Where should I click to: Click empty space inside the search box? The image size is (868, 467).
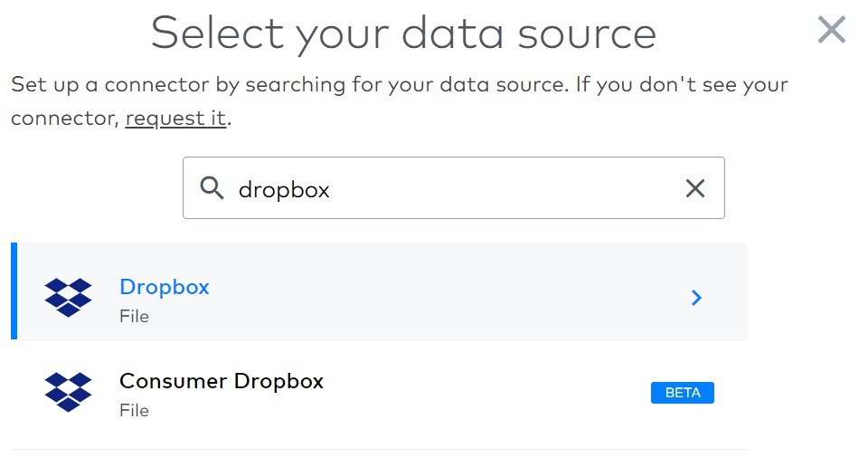[498, 188]
